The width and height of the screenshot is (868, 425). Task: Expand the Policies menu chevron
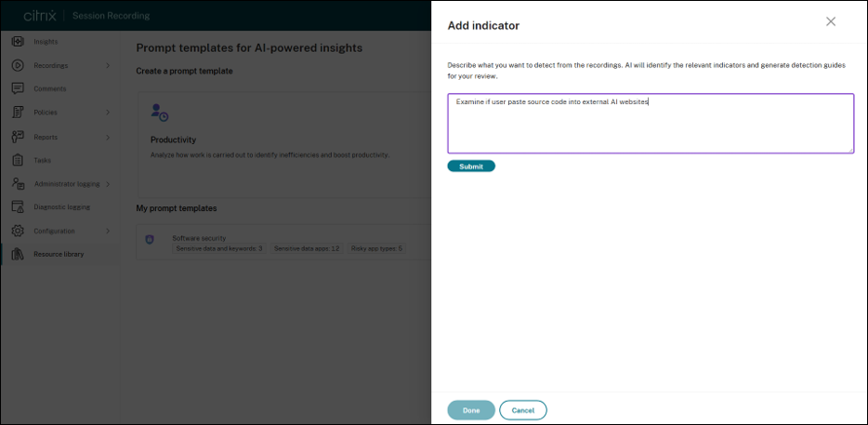click(108, 113)
